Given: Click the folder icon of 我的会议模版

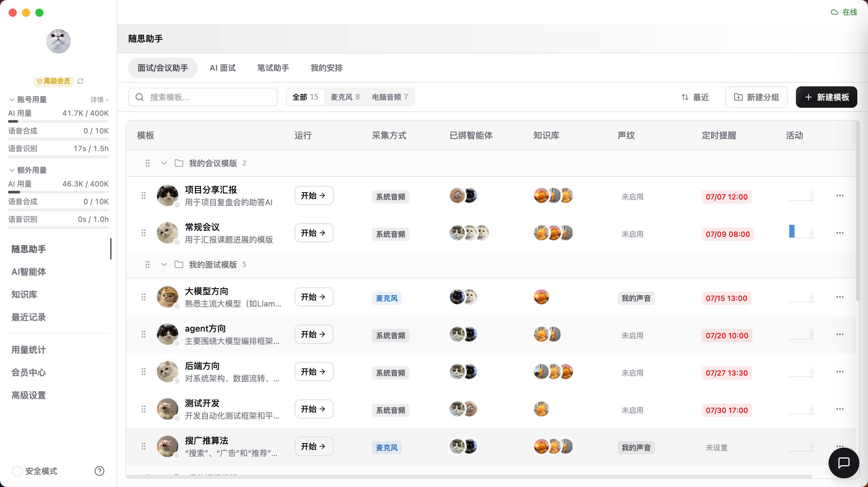Looking at the screenshot, I should pos(179,163).
